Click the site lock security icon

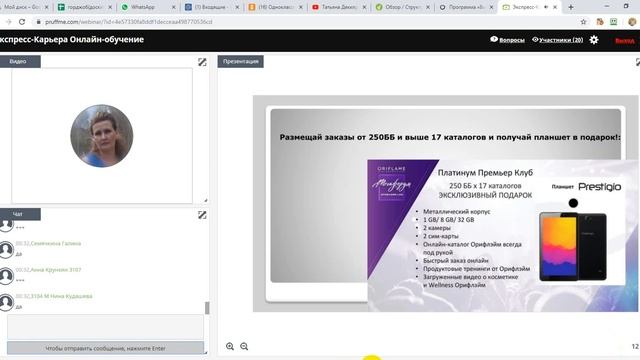[38, 22]
